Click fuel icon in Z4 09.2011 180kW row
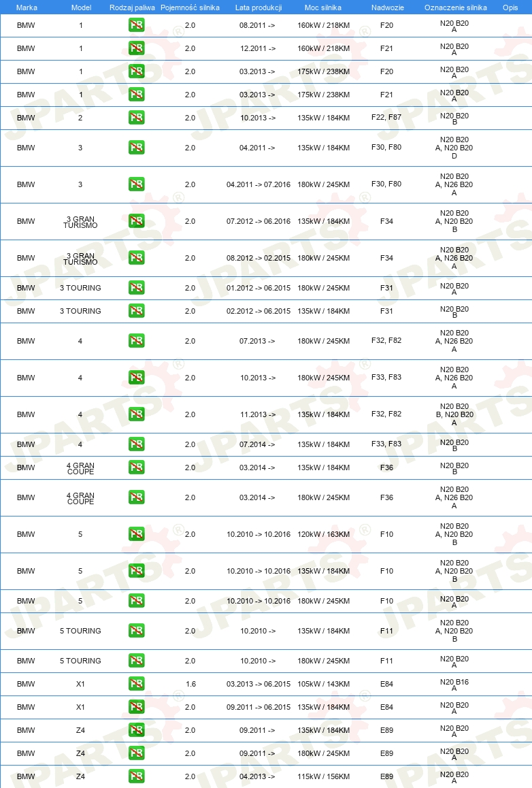The height and width of the screenshot is (788, 532). (136, 753)
